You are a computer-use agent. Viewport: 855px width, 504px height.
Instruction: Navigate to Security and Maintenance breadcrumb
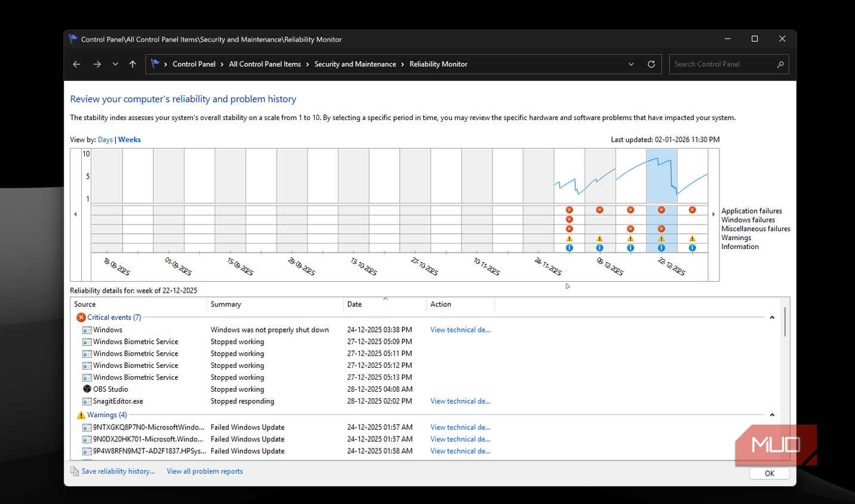click(x=355, y=64)
